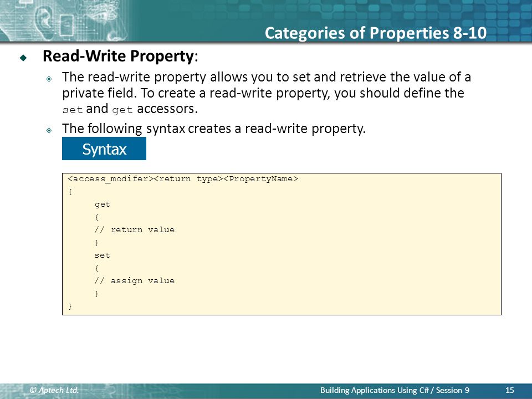Image resolution: width=532 pixels, height=399 pixels.
Task: Click the '© Aptech Ltd.' footer text
Action: (x=54, y=390)
